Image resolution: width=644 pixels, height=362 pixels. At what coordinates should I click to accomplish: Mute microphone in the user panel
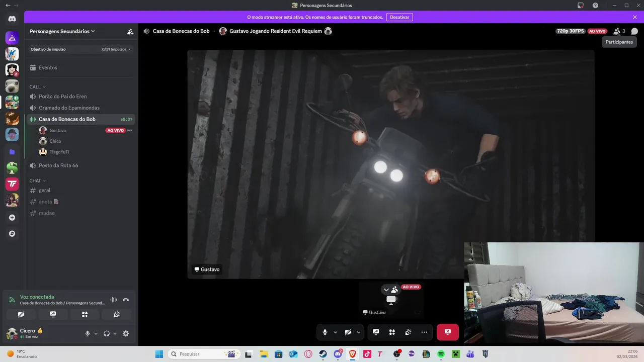coord(88,333)
